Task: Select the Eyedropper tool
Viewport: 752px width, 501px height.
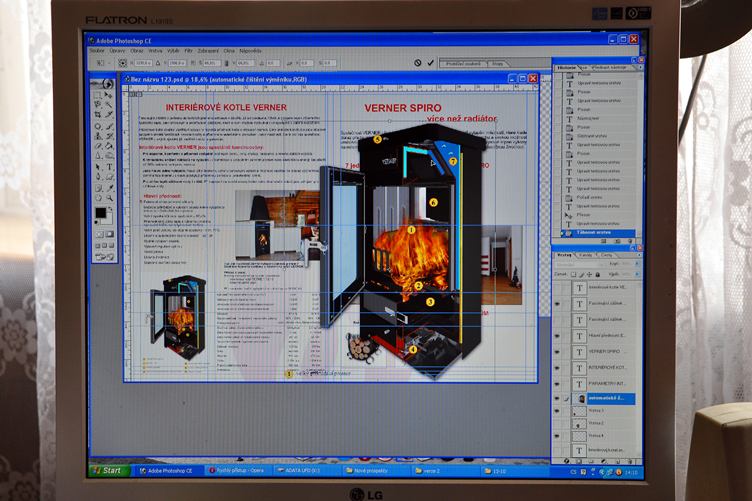Action: (109, 188)
